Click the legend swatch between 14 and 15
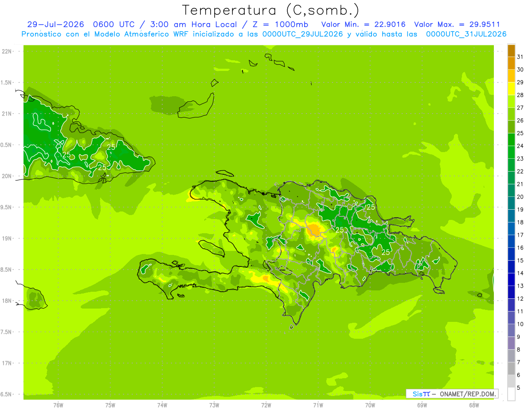532x411 pixels. (x=511, y=267)
